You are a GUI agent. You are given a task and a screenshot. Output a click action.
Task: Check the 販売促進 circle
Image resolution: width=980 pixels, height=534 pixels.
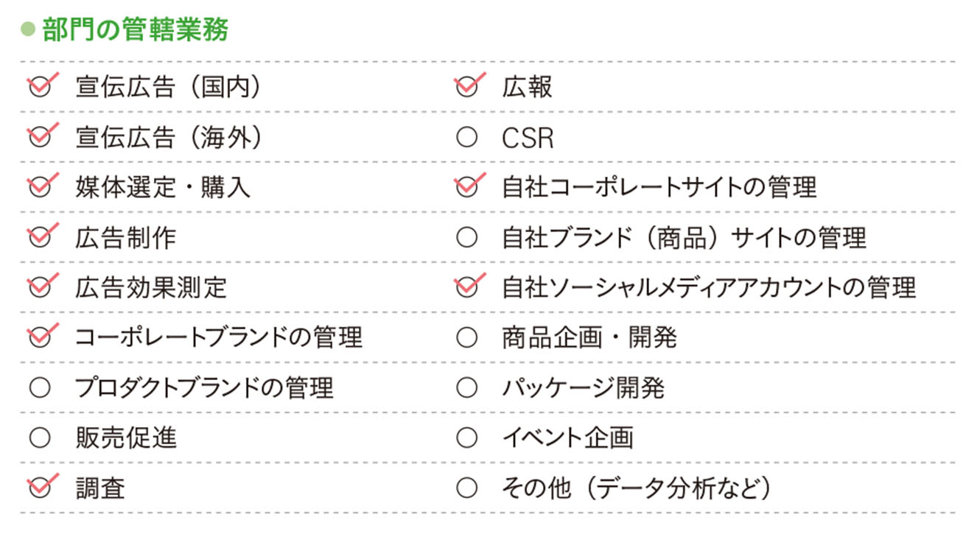click(40, 438)
